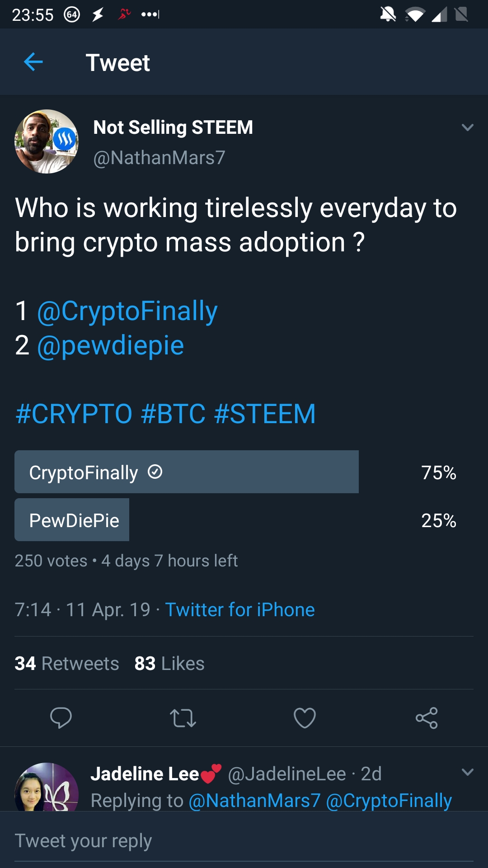The image size is (488, 868).
Task: Select the CryptoFinally poll option
Action: tap(187, 472)
